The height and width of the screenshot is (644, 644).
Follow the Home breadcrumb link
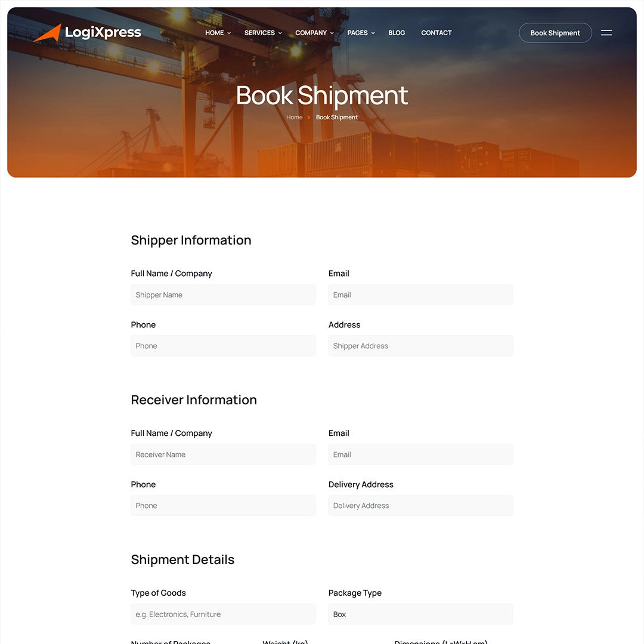click(x=294, y=117)
